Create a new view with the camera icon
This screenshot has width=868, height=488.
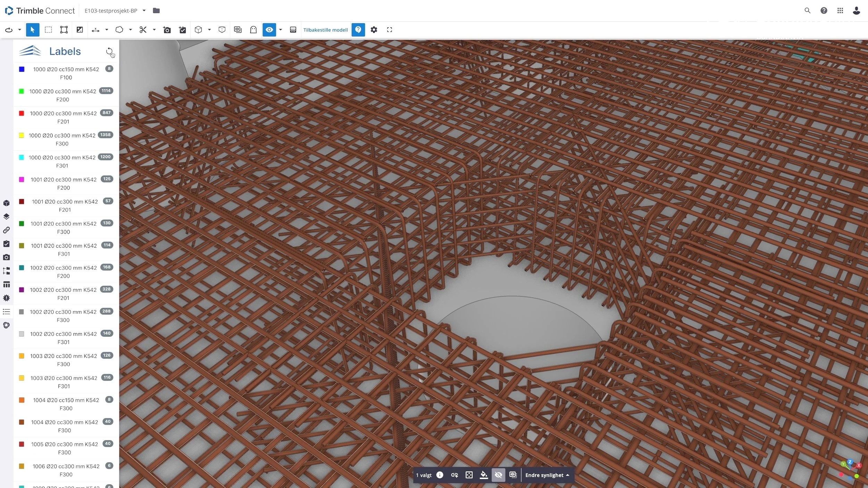(x=167, y=30)
